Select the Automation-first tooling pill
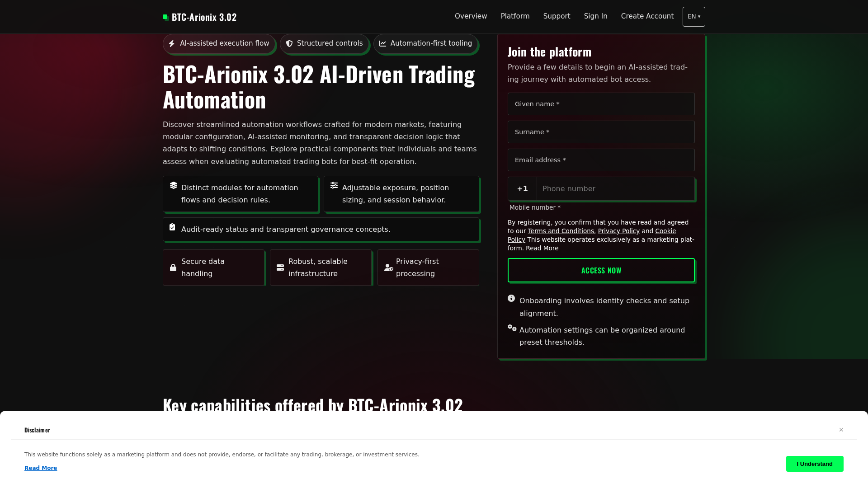Screen dimensions: 868x488 tap(425, 44)
